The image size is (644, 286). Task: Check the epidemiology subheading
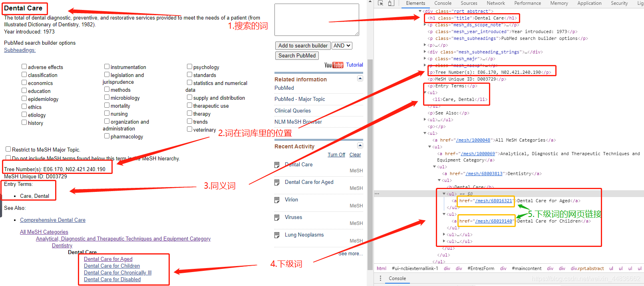point(24,99)
